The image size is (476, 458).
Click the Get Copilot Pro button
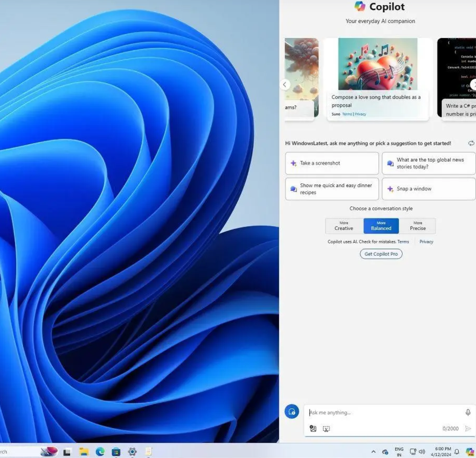pos(381,254)
